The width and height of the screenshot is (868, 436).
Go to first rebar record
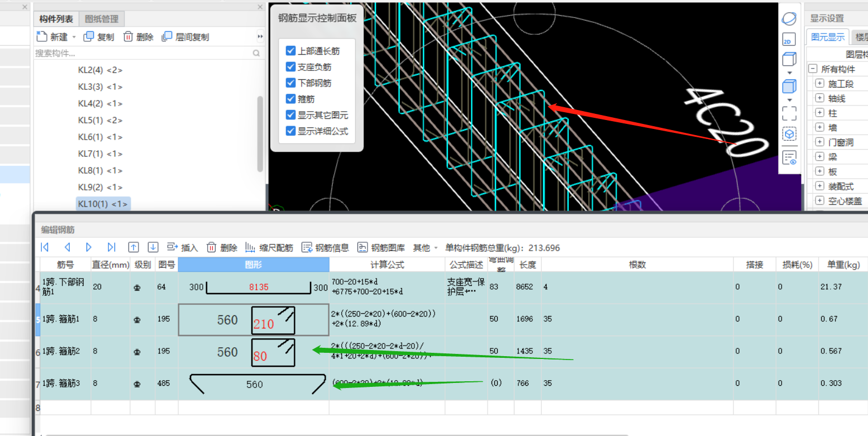point(45,247)
